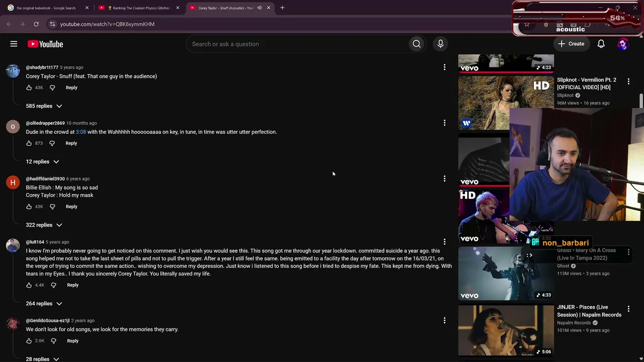This screenshot has height=362, width=644.
Task: Reply to @GenildoSousa-ez1jl's comment
Action: click(x=72, y=341)
